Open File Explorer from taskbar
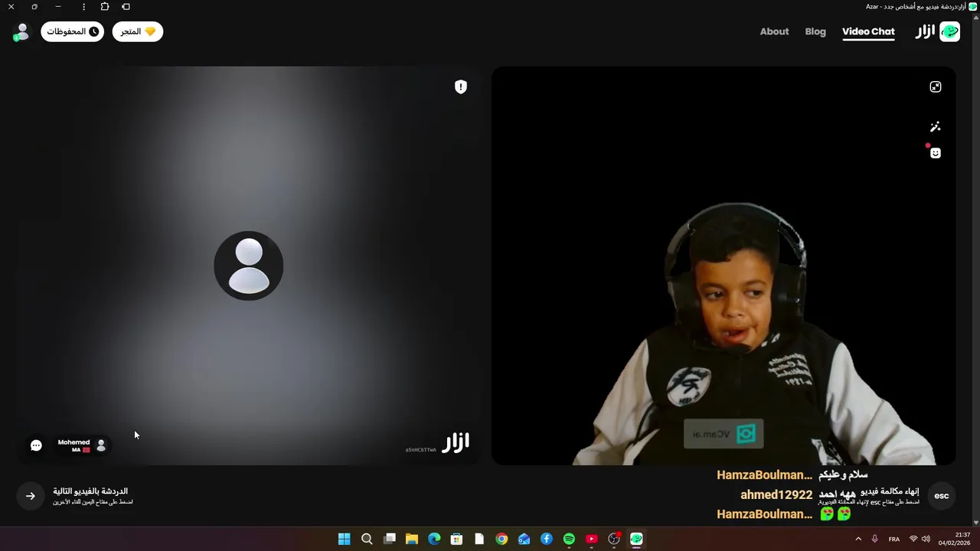Screen dimensions: 980x551 coord(412,539)
